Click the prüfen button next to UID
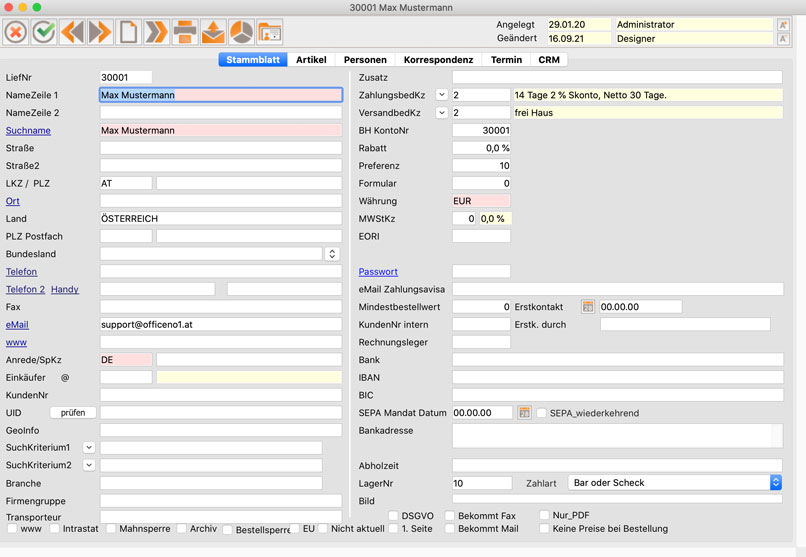Image resolution: width=806 pixels, height=557 pixels. (73, 413)
